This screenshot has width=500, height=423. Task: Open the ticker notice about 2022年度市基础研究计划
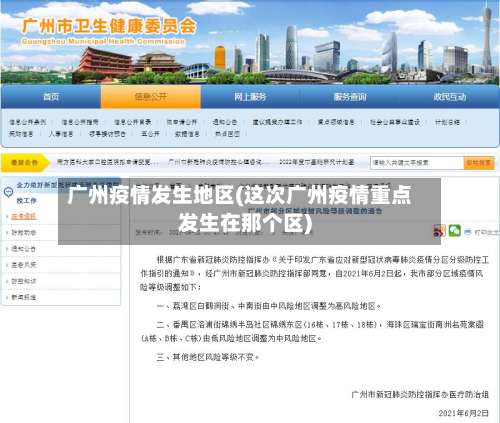317,162
